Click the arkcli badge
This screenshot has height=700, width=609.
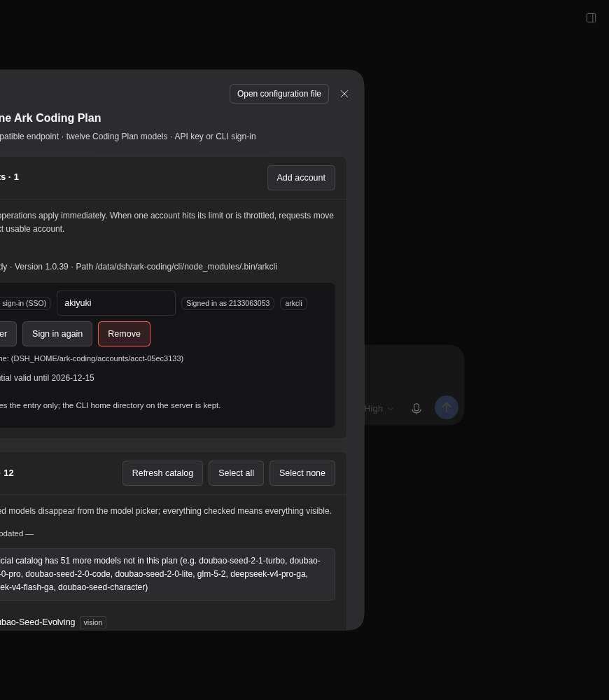click(293, 304)
